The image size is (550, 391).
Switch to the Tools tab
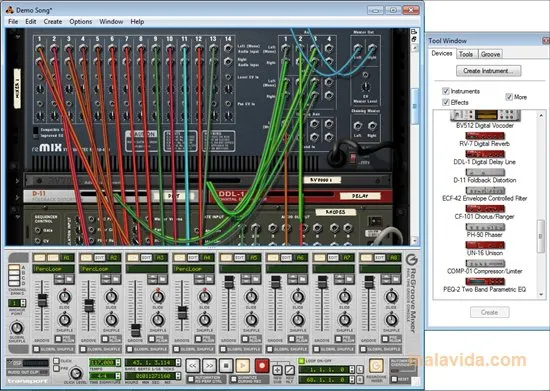(x=466, y=54)
